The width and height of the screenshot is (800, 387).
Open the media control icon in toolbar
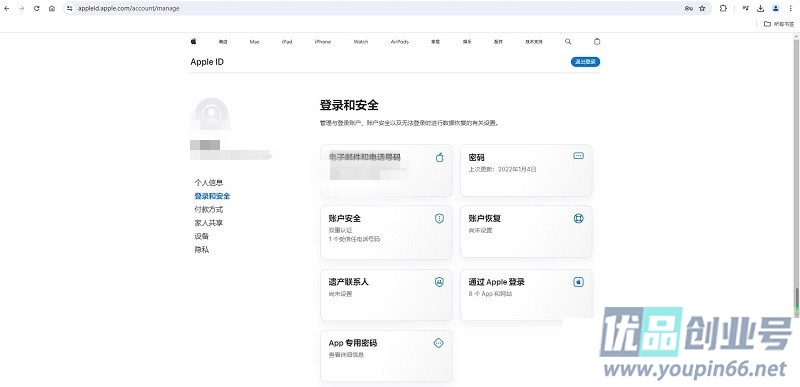(746, 8)
